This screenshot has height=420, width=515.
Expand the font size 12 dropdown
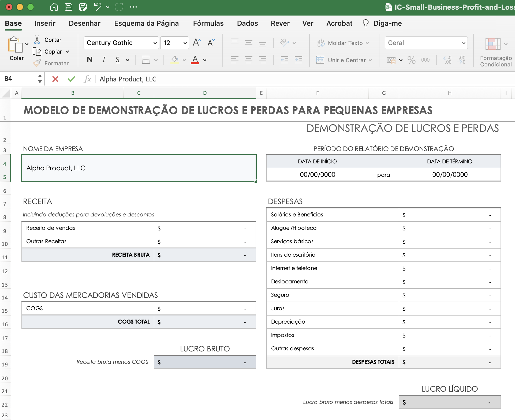(185, 43)
